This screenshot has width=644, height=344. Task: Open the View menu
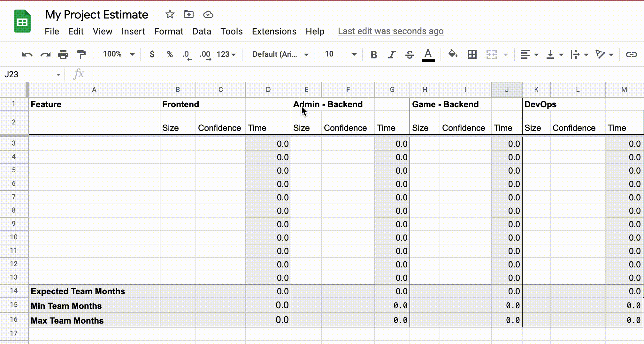(103, 31)
